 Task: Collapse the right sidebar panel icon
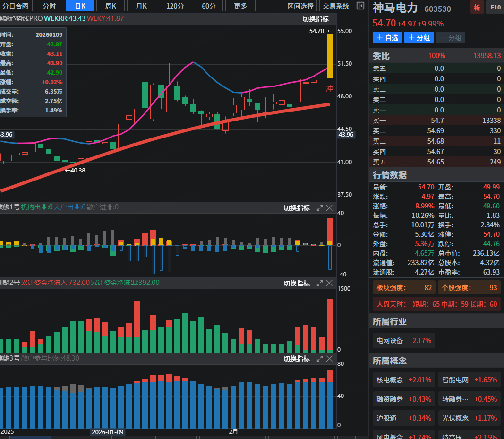[360, 6]
